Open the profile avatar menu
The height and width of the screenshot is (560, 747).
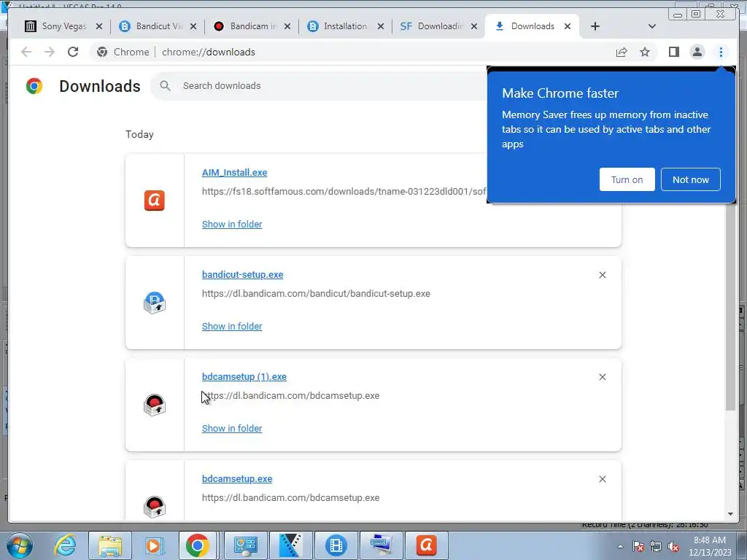click(697, 52)
